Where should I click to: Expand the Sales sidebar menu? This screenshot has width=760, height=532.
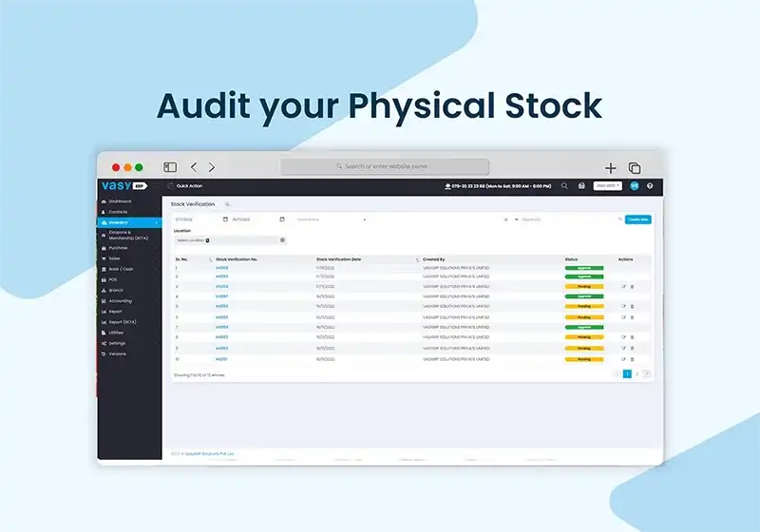(x=129, y=258)
